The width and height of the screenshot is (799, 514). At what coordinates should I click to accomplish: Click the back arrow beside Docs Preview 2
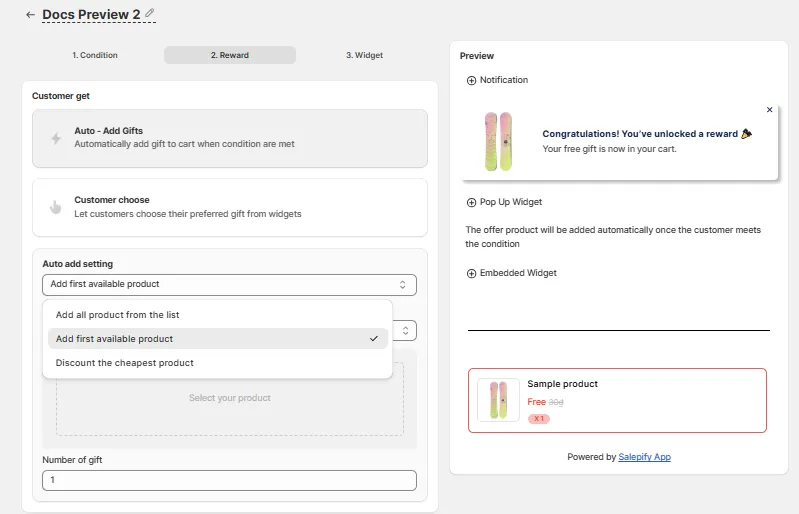click(x=31, y=15)
